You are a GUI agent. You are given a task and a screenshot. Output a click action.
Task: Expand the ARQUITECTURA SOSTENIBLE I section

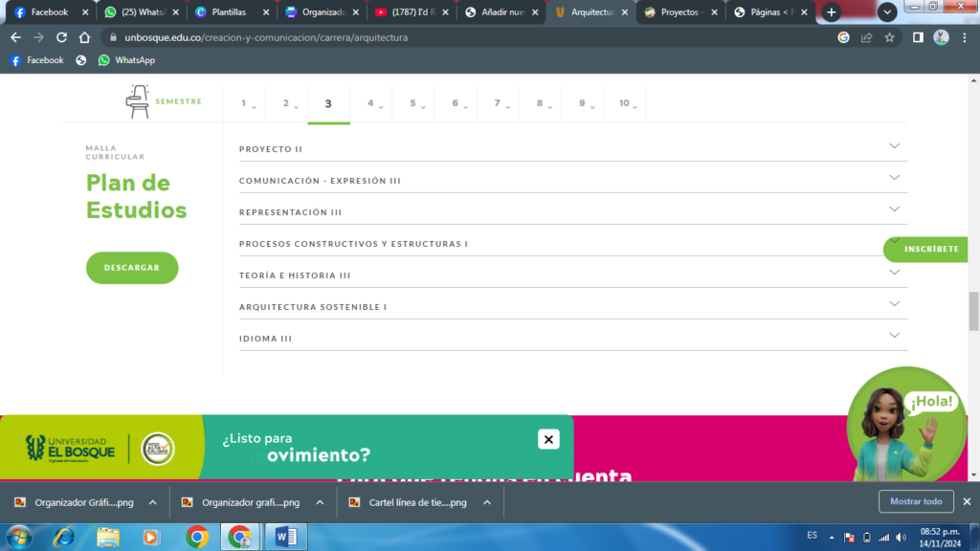coord(894,304)
